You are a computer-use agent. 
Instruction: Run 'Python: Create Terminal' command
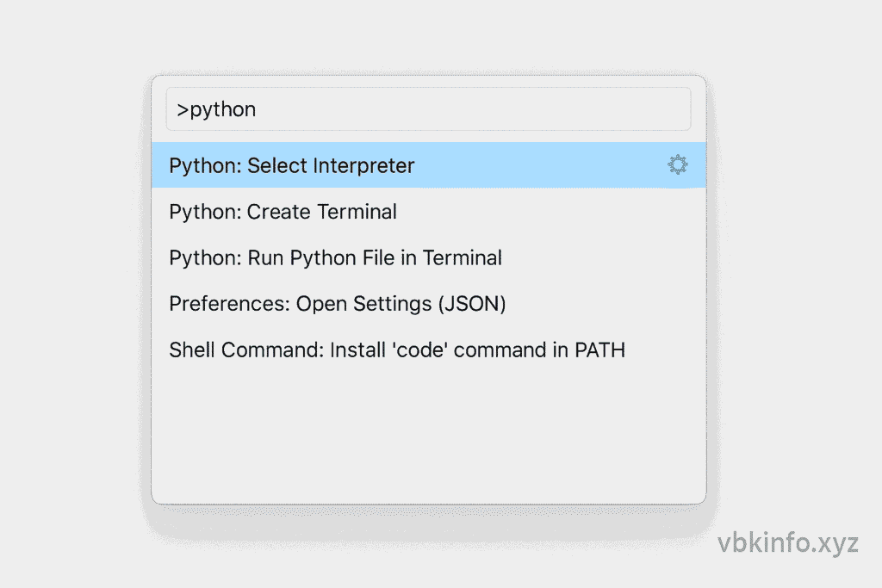[x=283, y=212]
